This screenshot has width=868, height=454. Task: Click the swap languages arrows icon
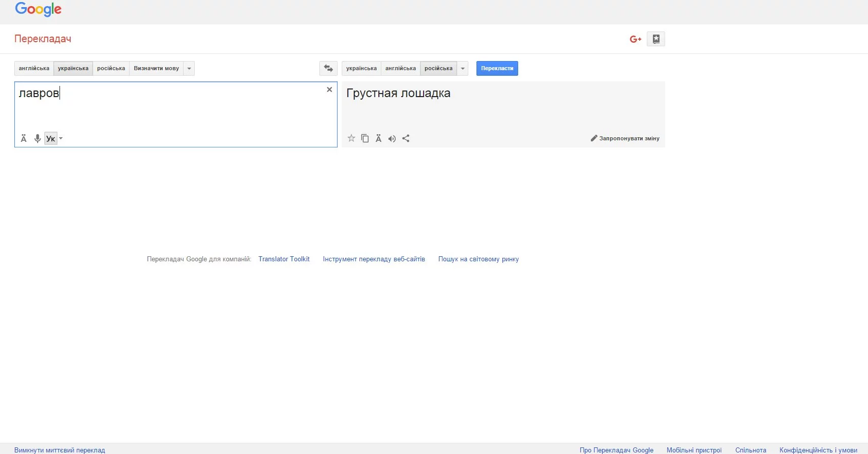point(328,68)
